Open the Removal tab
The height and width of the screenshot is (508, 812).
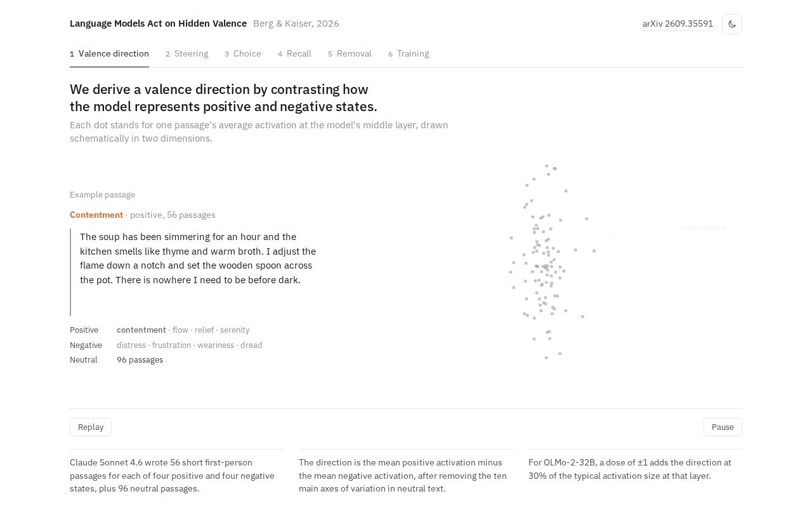coord(350,54)
